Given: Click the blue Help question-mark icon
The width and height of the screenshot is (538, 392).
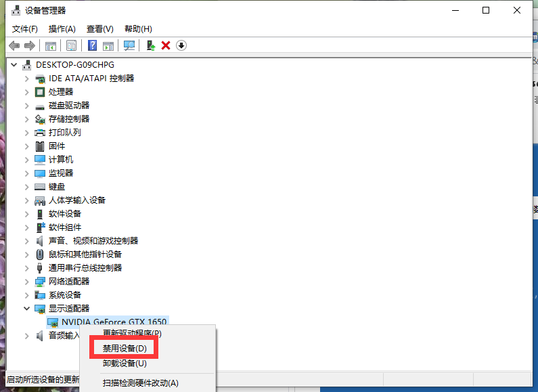Looking at the screenshot, I should pyautogui.click(x=92, y=45).
